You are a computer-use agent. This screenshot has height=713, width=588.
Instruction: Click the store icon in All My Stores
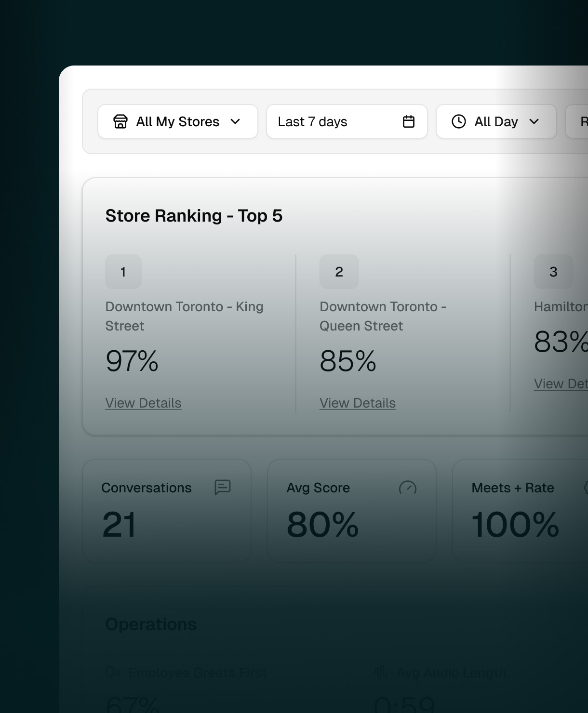(x=120, y=121)
